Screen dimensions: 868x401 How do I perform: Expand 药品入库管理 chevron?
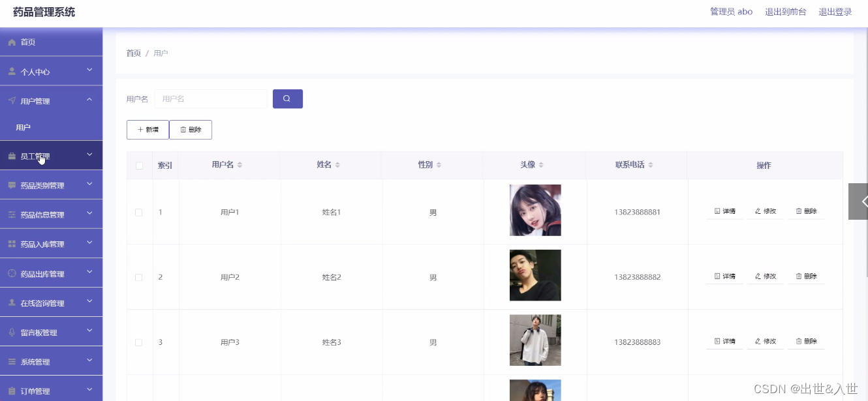click(89, 243)
